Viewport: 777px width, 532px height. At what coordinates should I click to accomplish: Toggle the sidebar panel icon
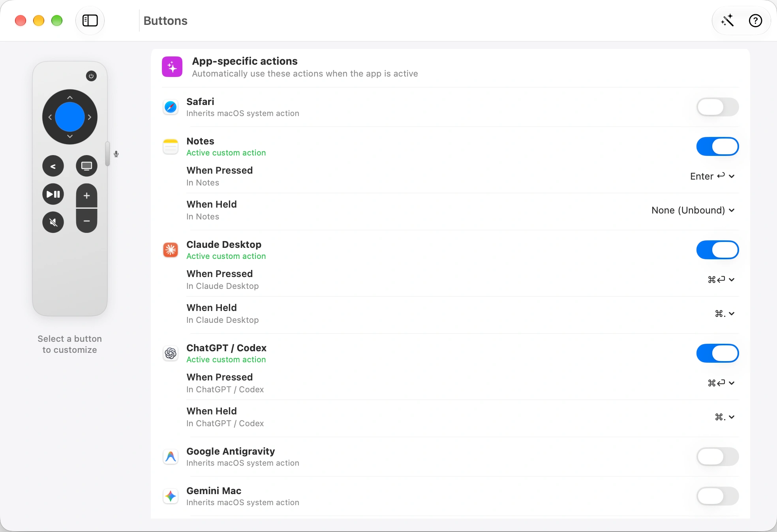click(x=90, y=21)
